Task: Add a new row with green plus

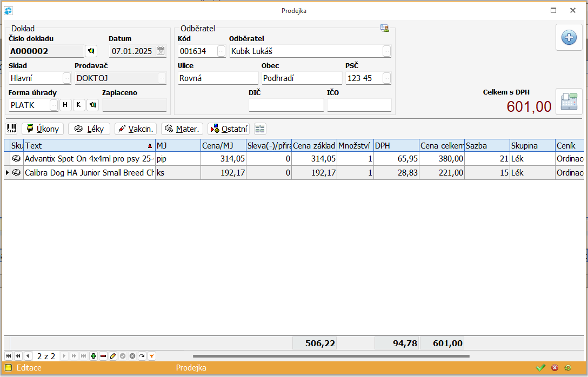Action: (93, 356)
